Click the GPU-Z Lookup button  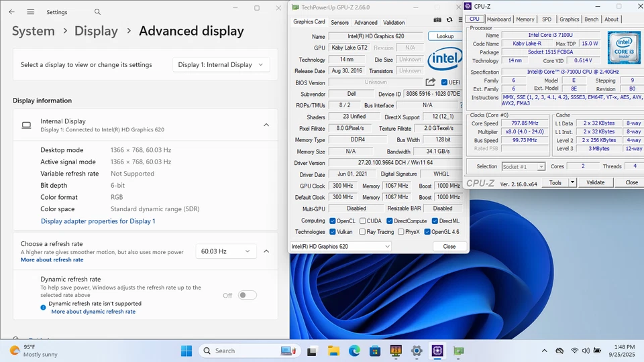click(445, 36)
